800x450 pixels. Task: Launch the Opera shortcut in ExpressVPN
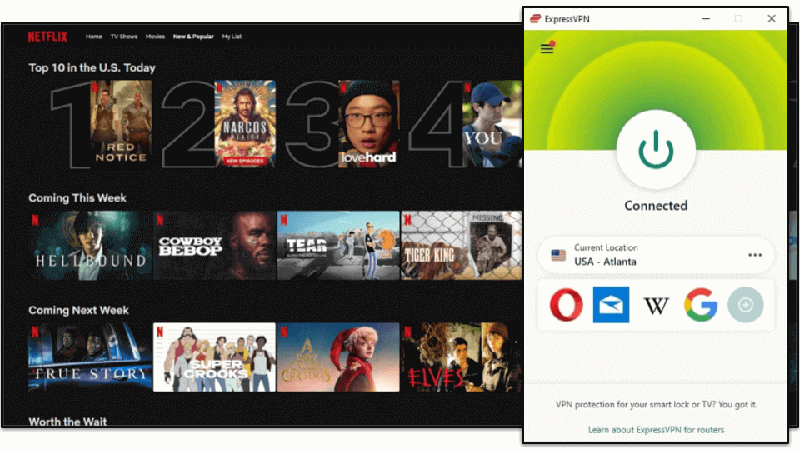[x=566, y=305]
